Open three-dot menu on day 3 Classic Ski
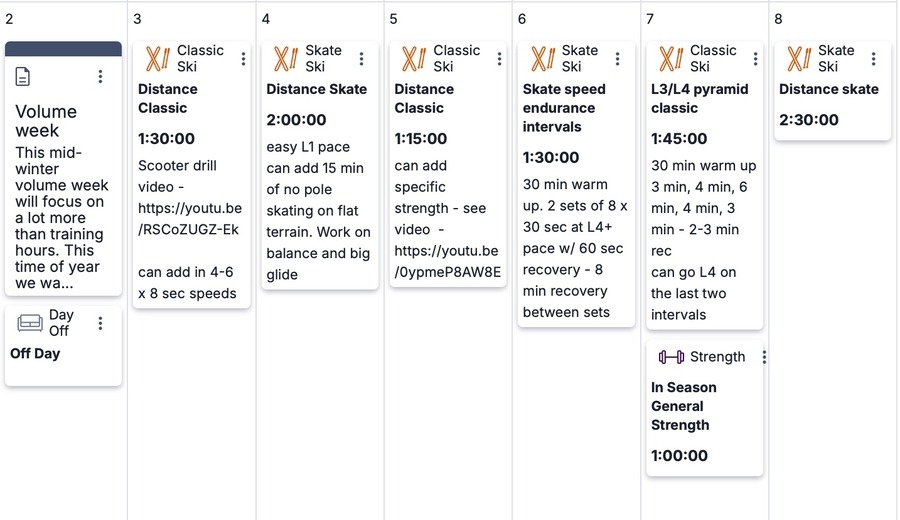The width and height of the screenshot is (900, 520). point(243,59)
